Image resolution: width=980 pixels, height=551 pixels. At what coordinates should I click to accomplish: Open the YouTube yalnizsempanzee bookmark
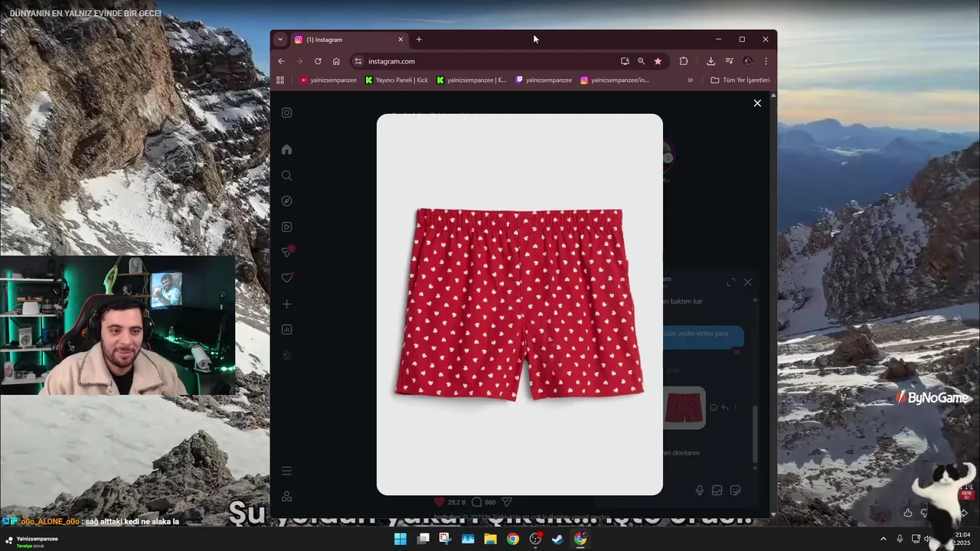pyautogui.click(x=328, y=80)
